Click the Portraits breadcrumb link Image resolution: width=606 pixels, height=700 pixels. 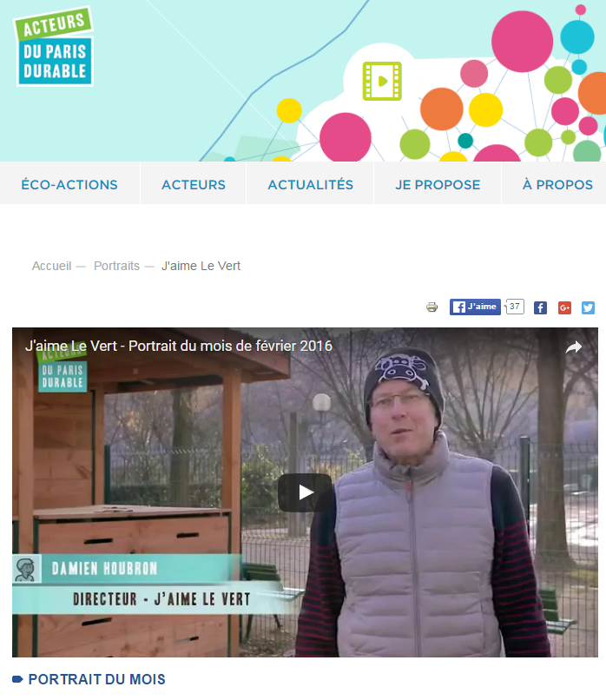click(x=116, y=266)
